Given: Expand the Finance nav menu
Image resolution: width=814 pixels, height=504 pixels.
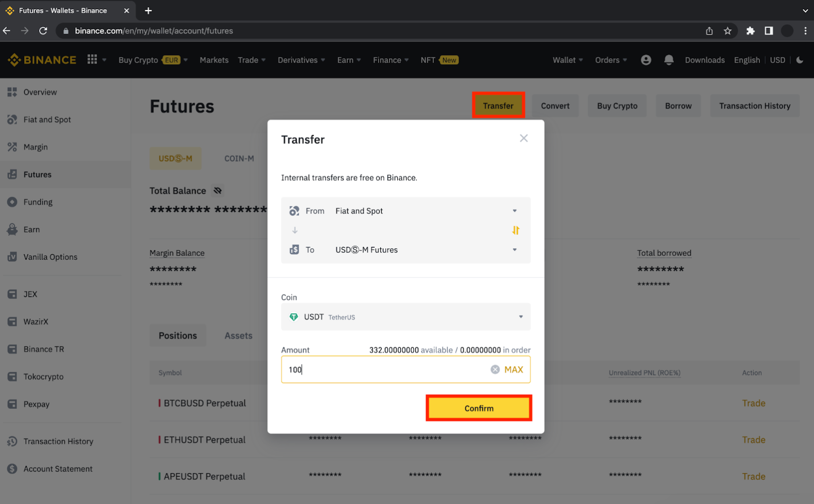Looking at the screenshot, I should coord(391,60).
